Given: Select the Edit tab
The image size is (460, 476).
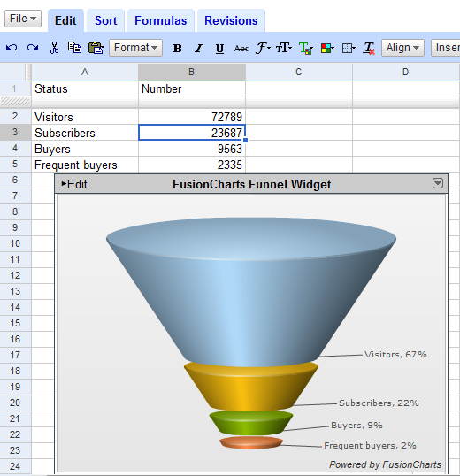Looking at the screenshot, I should [65, 20].
